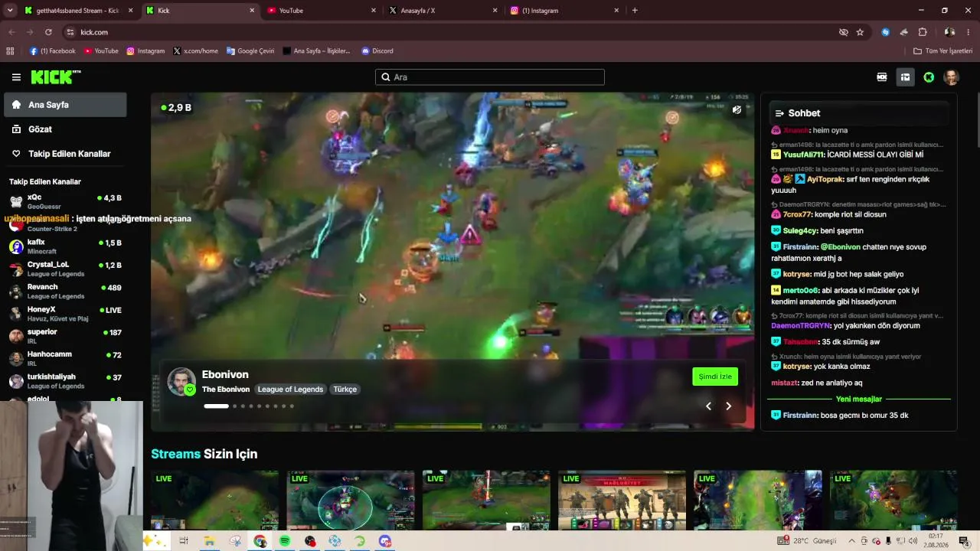Image resolution: width=980 pixels, height=551 pixels.
Task: Bookmark this page with the star icon
Action: (x=860, y=32)
